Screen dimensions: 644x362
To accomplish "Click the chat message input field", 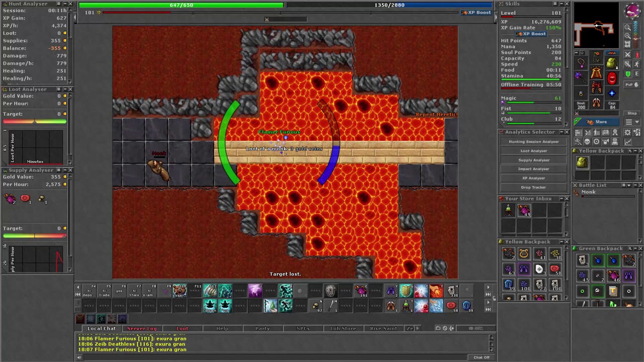I will coord(276,357).
